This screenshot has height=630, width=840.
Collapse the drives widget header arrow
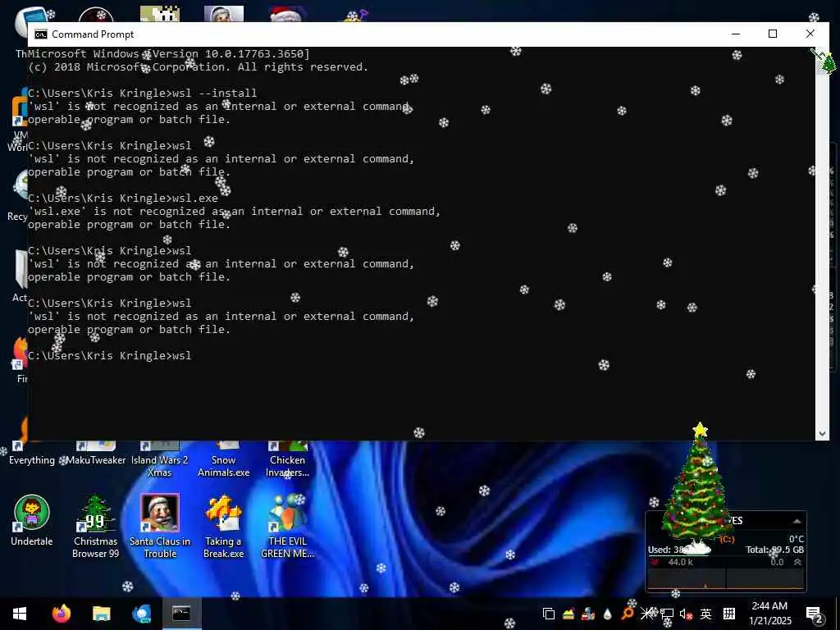pyautogui.click(x=797, y=521)
